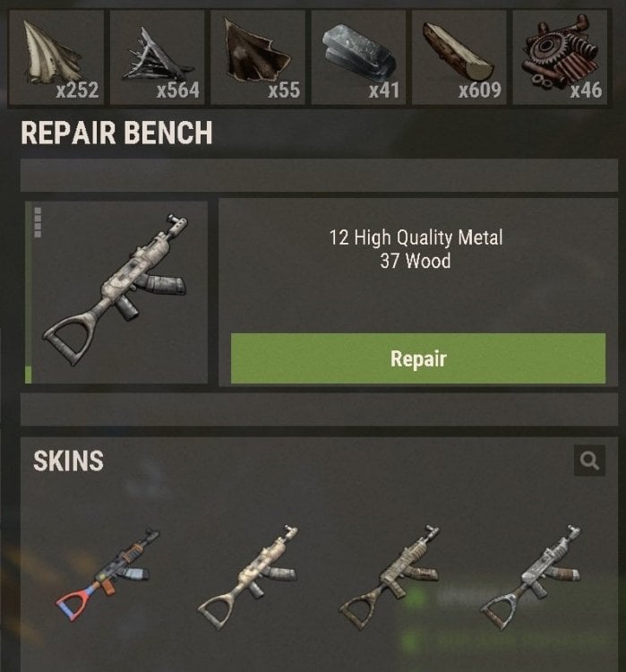This screenshot has width=626, height=672.
Task: Click the SKINS section heading
Action: (x=69, y=461)
